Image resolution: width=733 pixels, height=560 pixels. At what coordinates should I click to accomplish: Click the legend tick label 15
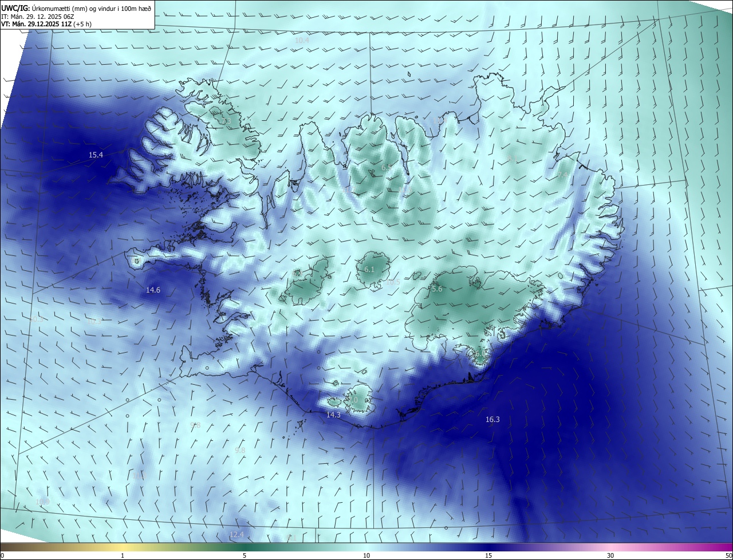[x=488, y=555]
